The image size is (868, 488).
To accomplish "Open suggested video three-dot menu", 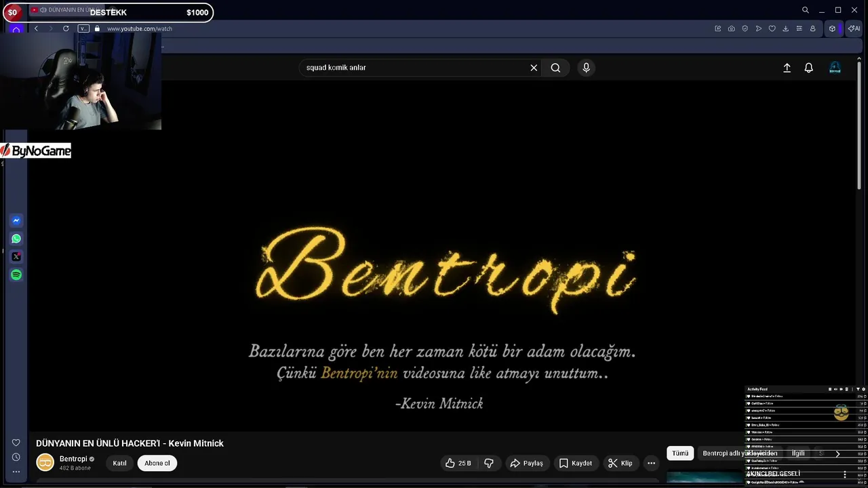I will [x=845, y=475].
